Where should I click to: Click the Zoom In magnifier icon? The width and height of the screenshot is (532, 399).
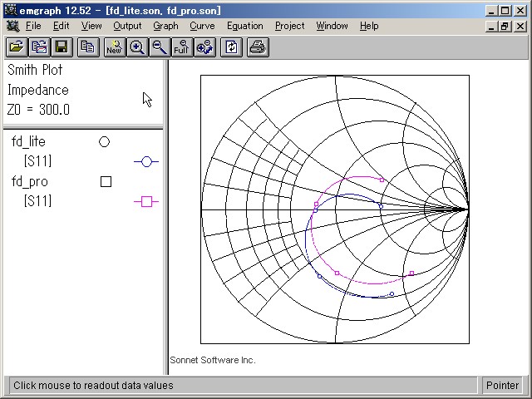pyautogui.click(x=137, y=47)
